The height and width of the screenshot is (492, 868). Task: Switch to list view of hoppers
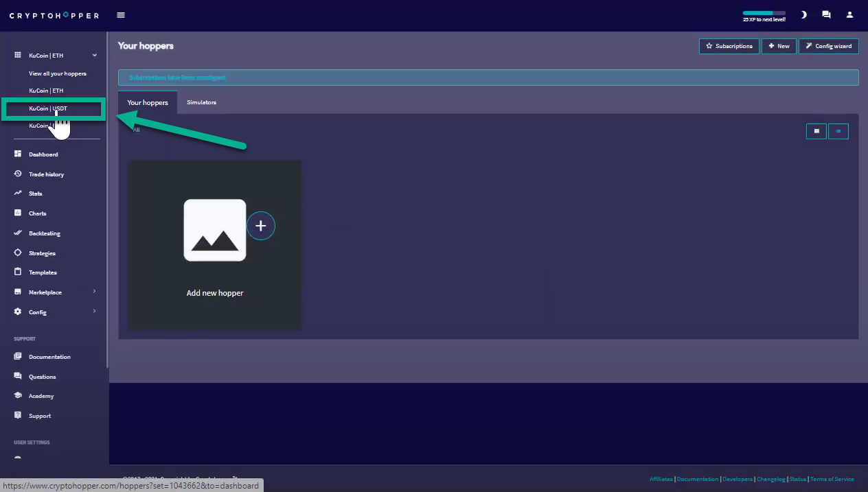pyautogui.click(x=838, y=130)
